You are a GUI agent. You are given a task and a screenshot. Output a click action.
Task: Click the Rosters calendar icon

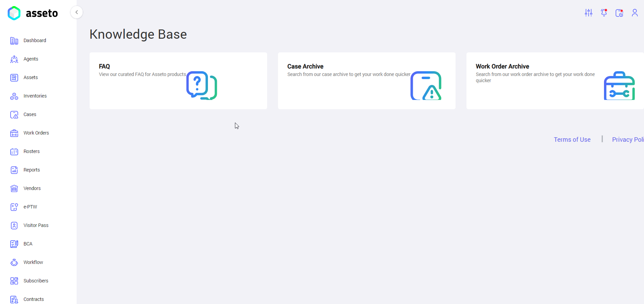[14, 152]
